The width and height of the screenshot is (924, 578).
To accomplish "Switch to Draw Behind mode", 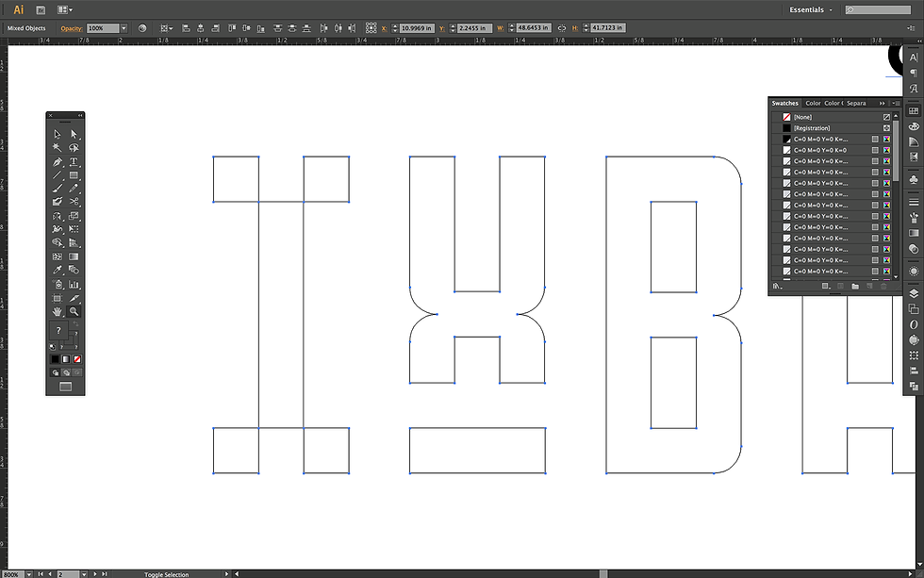I will point(66,372).
